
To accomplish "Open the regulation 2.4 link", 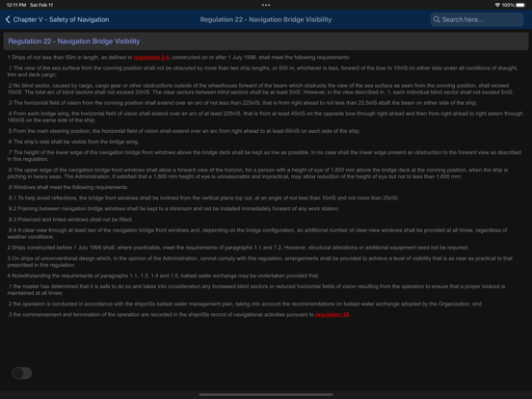I will coord(151,57).
